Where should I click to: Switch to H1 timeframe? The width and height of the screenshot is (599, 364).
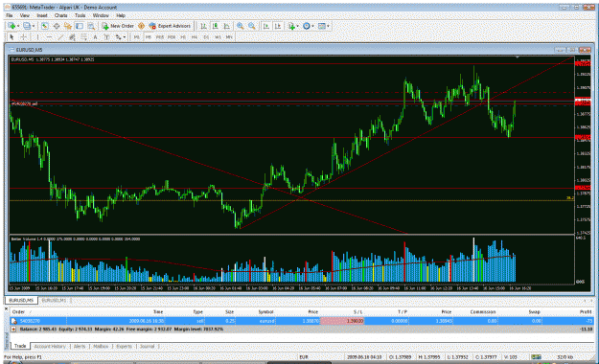(183, 37)
